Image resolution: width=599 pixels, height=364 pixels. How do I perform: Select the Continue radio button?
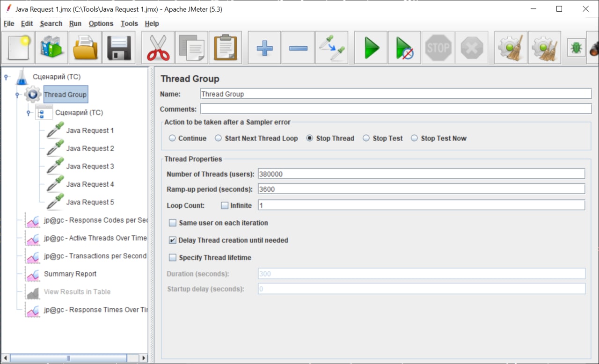point(173,138)
